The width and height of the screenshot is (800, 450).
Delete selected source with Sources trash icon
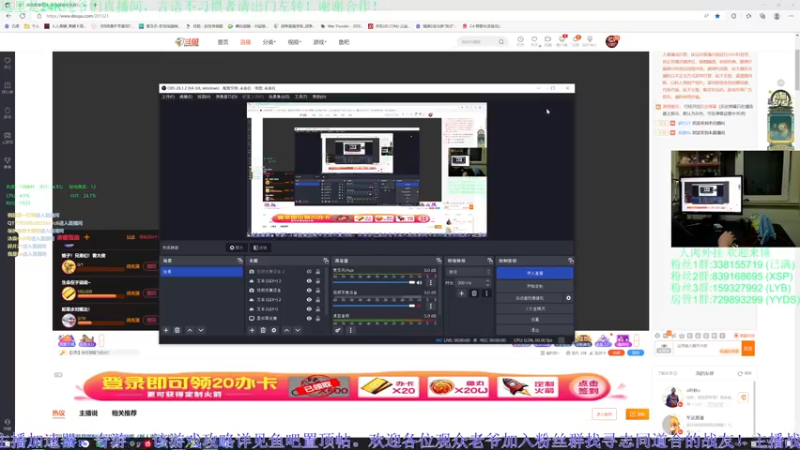click(263, 330)
